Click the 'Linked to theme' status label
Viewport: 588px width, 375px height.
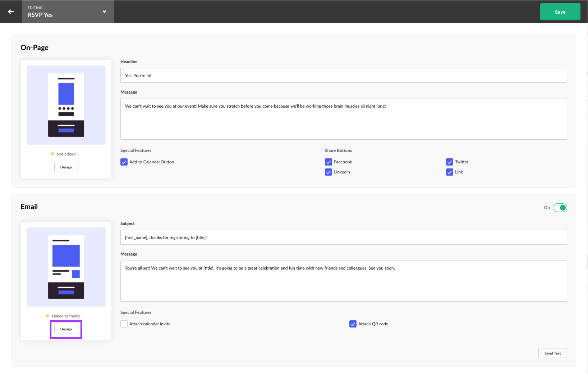[x=66, y=316]
